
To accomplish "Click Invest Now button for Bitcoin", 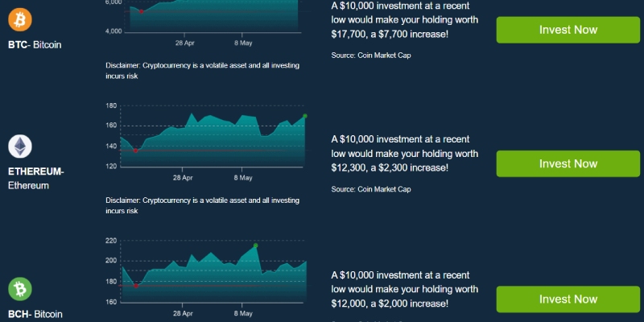I will click(568, 30).
